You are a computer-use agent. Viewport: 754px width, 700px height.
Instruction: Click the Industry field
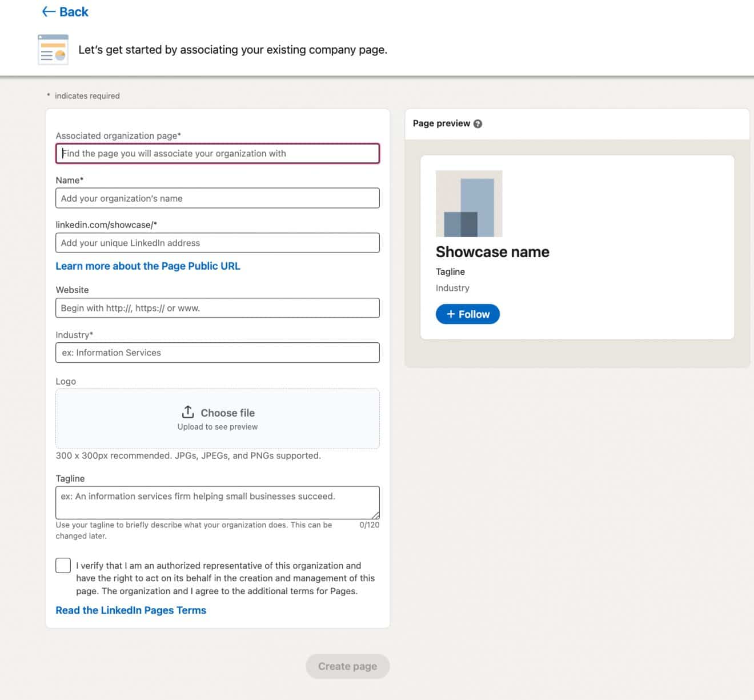[217, 352]
